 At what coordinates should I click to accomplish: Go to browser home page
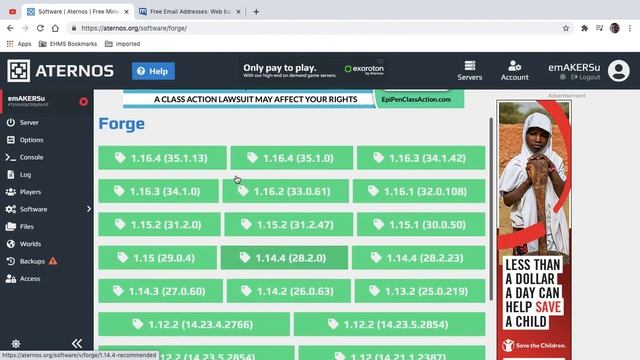click(x=55, y=28)
